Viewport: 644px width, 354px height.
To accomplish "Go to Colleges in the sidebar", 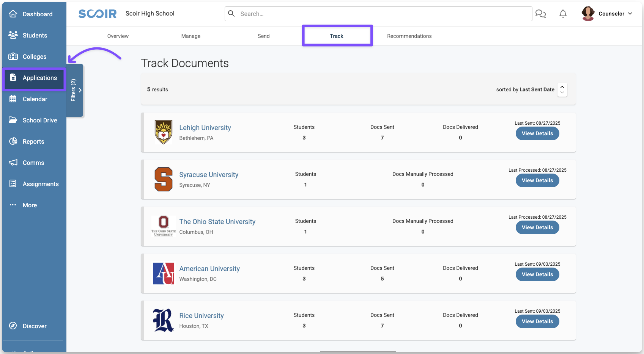I will pyautogui.click(x=34, y=56).
